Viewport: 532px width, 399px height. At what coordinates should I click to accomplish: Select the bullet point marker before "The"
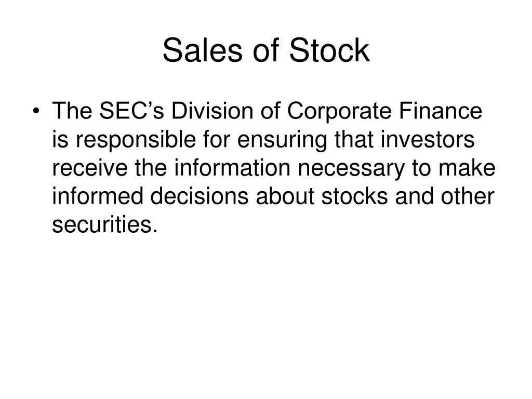click(36, 112)
